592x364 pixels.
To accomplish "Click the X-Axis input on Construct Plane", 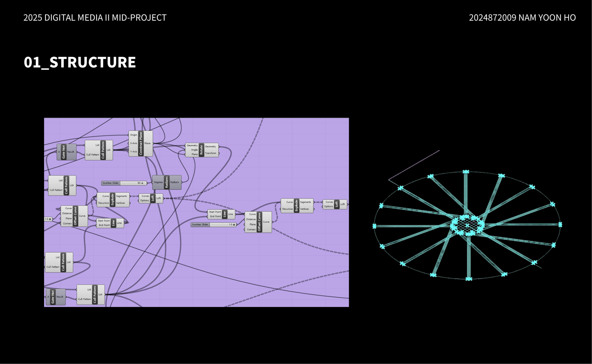I will pyautogui.click(x=133, y=143).
